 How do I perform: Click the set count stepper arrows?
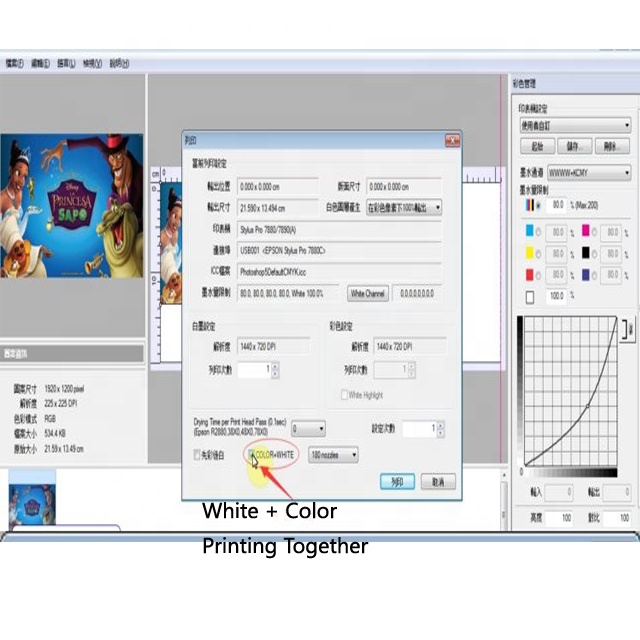click(440, 429)
